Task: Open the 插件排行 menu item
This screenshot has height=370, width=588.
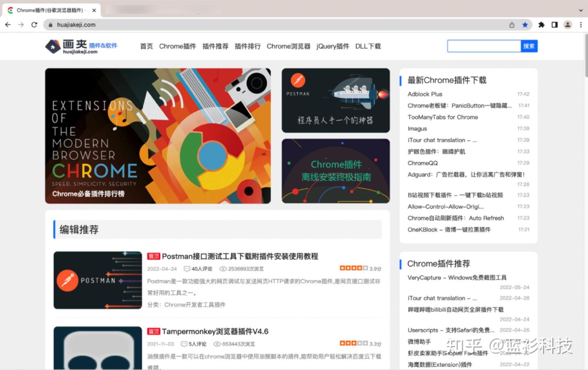Action: coord(248,46)
